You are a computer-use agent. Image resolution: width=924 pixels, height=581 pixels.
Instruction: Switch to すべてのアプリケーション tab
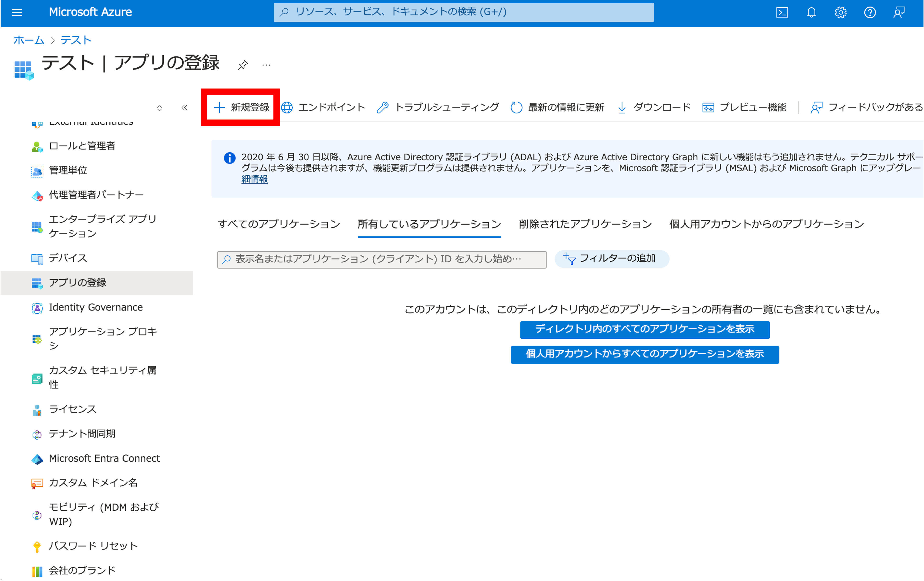click(x=279, y=224)
